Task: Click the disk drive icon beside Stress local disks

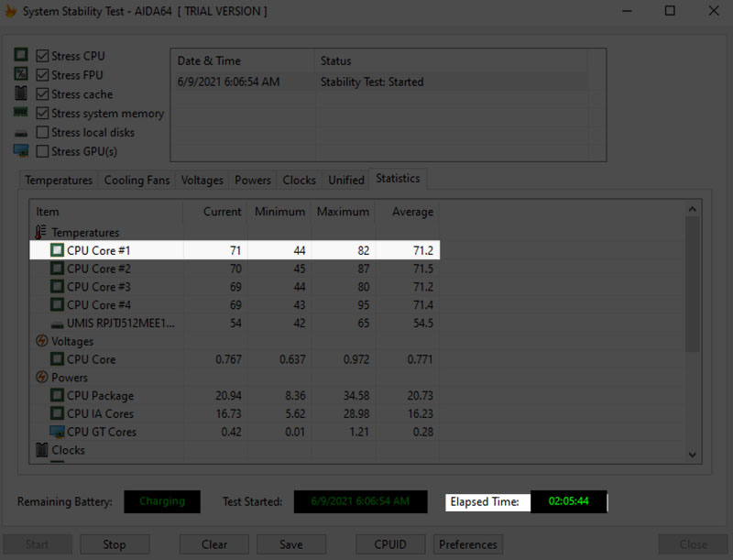Action: [20, 134]
